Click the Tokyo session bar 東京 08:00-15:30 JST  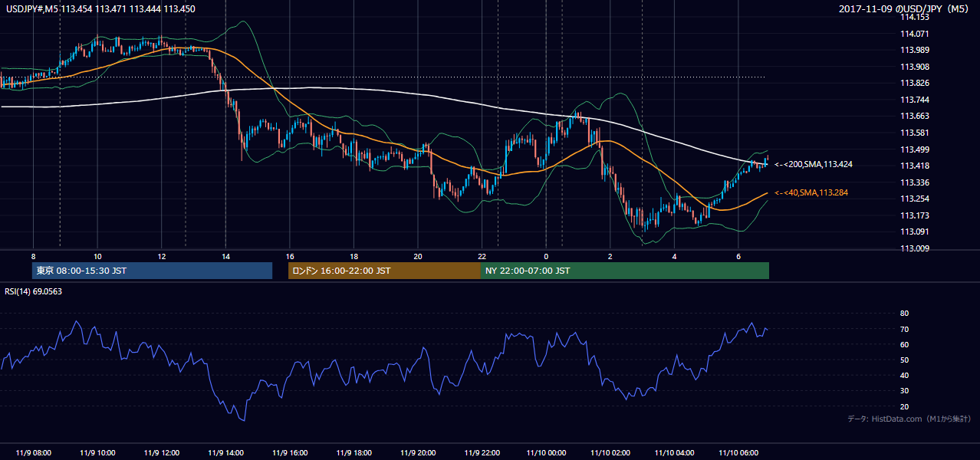152,271
